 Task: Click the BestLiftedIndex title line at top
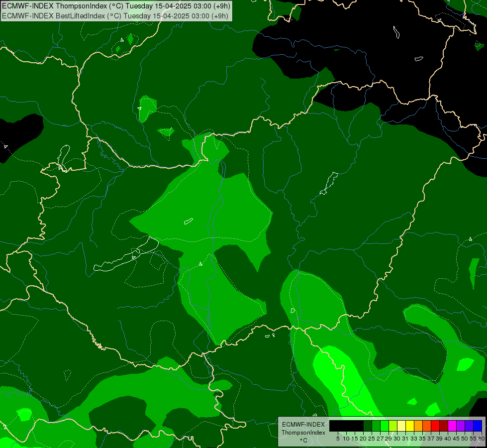tap(115, 16)
